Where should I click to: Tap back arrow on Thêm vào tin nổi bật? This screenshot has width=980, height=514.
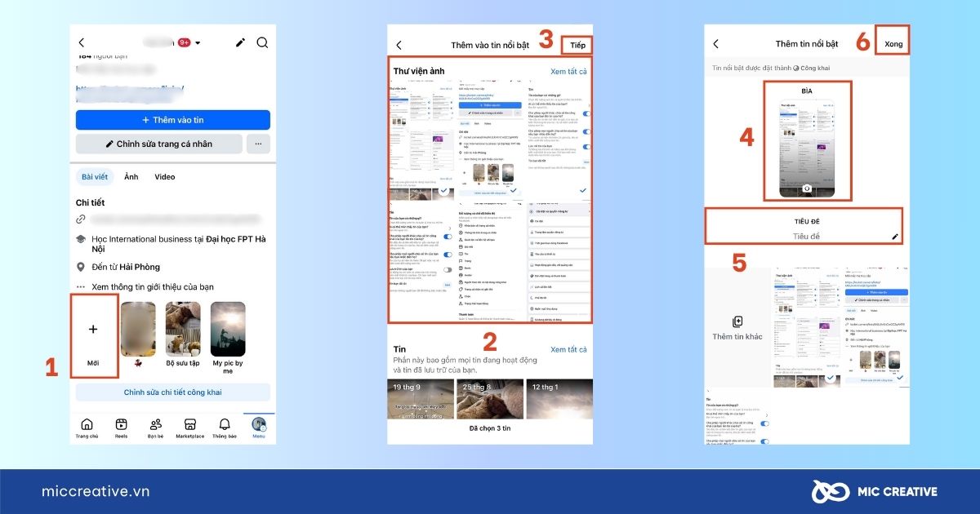click(399, 46)
